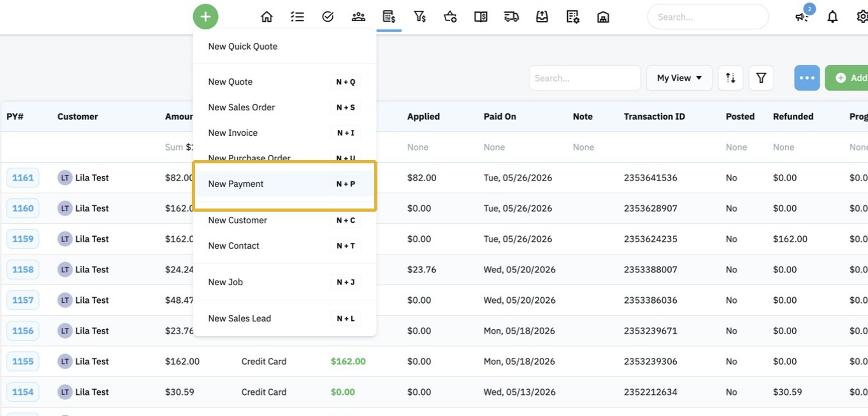Click the payments list Search field
868x416 pixels.
click(x=585, y=78)
